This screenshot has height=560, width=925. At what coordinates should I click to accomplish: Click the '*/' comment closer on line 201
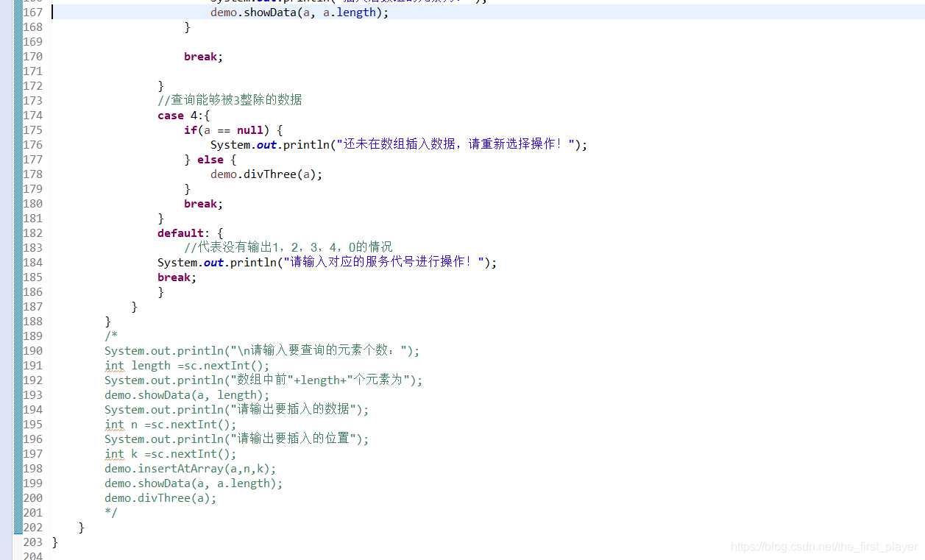coord(111,513)
